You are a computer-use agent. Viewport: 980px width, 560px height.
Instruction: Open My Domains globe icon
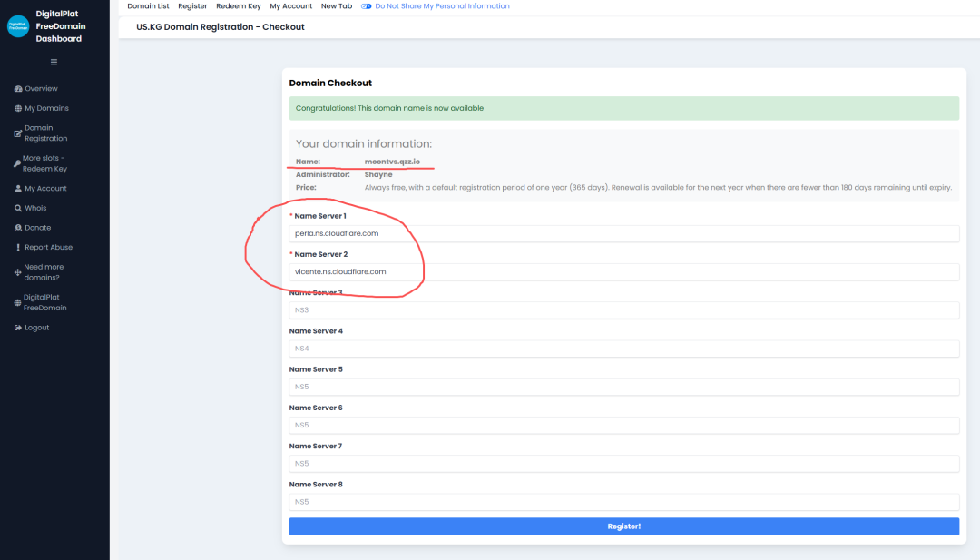pyautogui.click(x=18, y=109)
